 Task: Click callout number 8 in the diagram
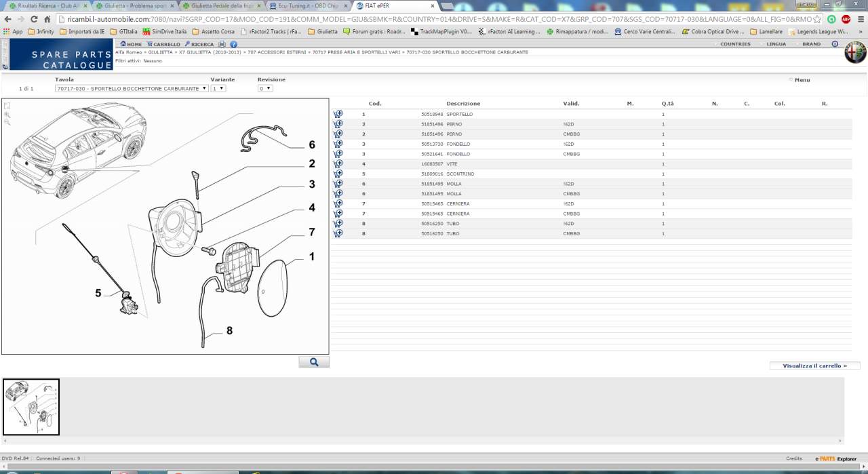[229, 331]
